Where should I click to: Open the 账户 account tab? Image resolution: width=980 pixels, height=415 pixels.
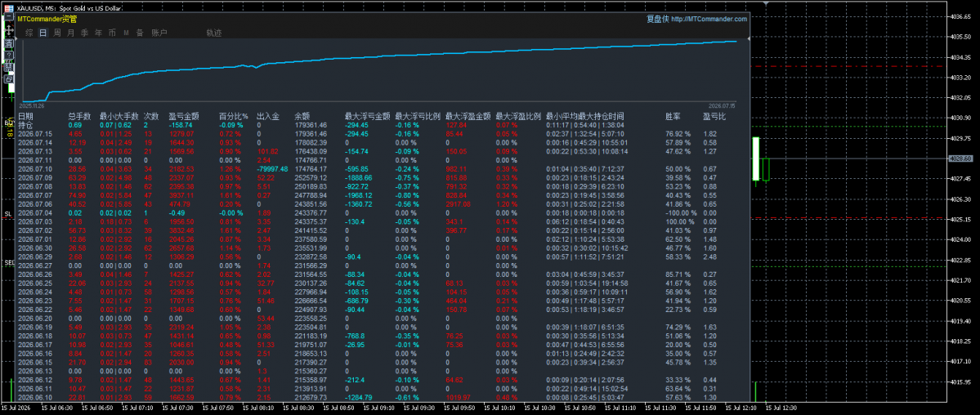pos(159,33)
